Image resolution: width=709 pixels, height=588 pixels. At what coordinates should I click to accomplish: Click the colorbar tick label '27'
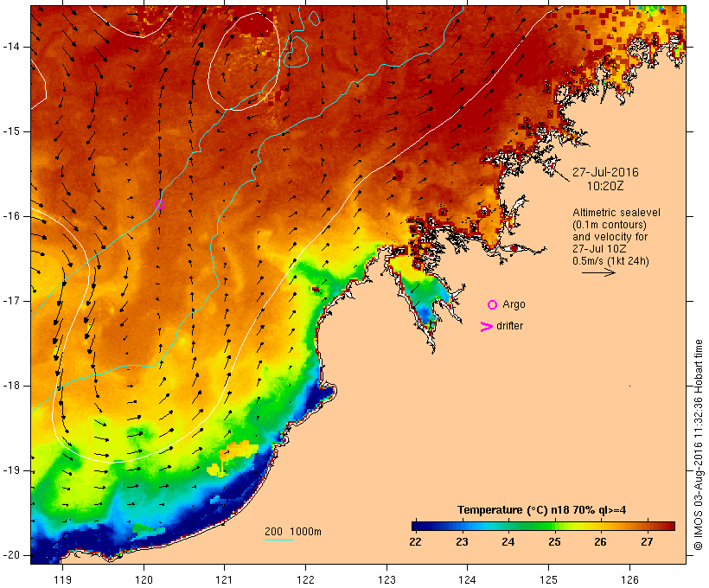click(x=647, y=542)
